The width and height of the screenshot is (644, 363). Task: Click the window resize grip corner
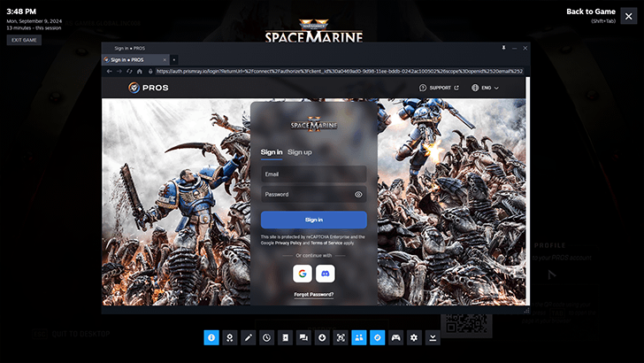[527, 311]
